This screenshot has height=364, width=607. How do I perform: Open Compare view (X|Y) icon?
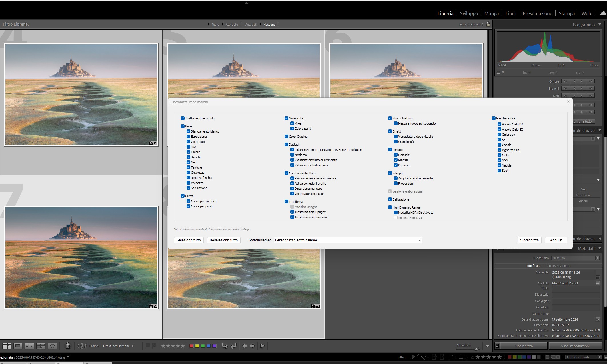click(x=29, y=346)
